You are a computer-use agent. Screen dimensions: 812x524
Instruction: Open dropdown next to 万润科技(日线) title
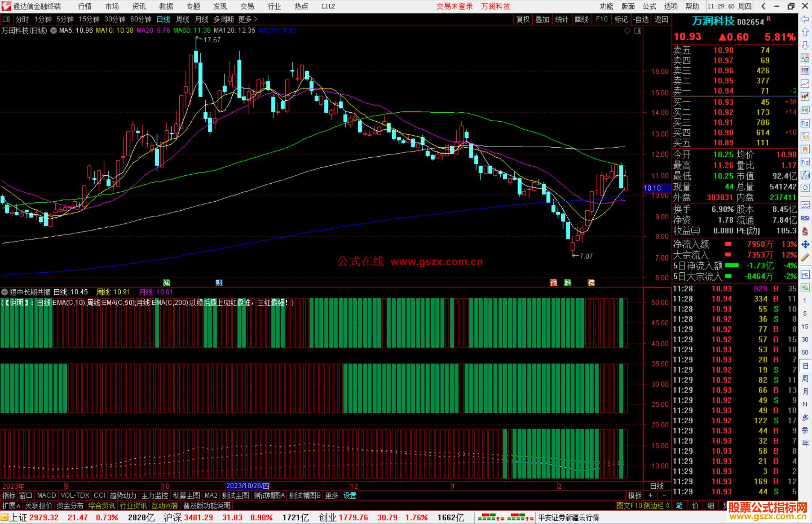[54, 31]
